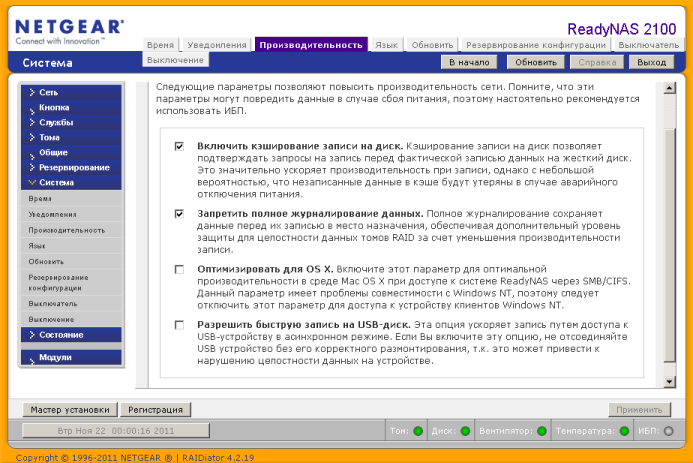
Task: Click the Обновить button in header bar
Action: [x=536, y=62]
